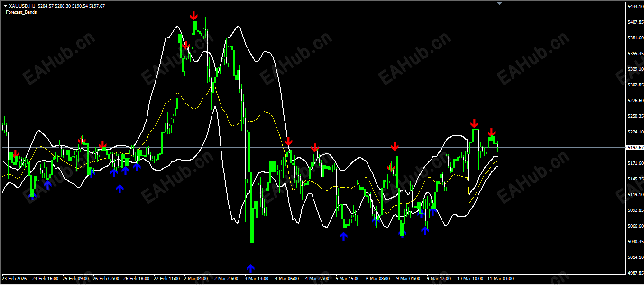
Task: Click time axis label 26 Feb 02:00
Action: point(106,279)
